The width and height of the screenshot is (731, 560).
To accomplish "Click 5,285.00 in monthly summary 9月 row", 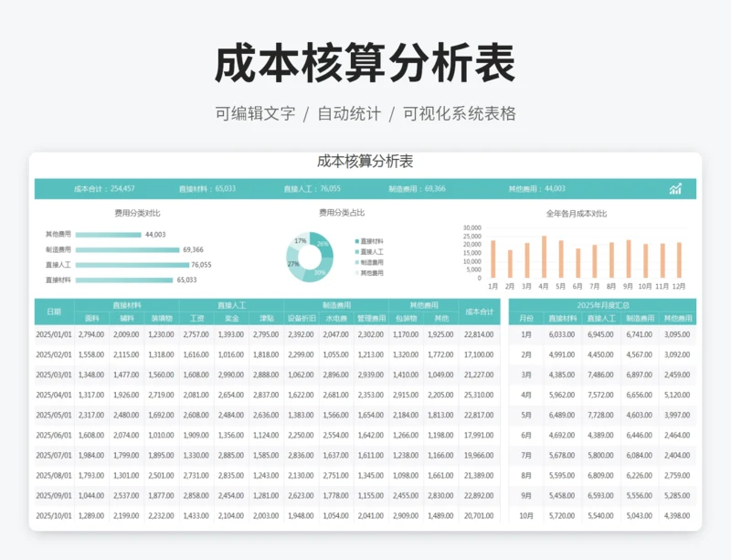I will pyautogui.click(x=677, y=496).
